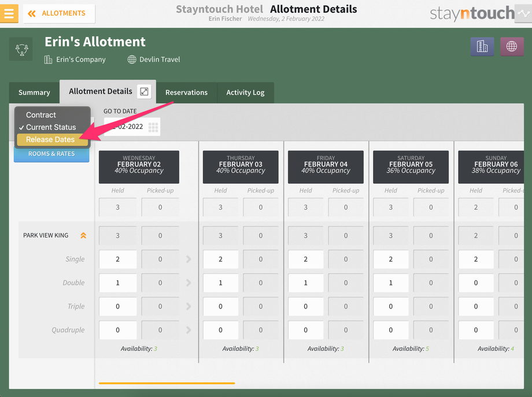Expand Allotment Details to fullscreen
532x397 pixels.
pos(144,91)
